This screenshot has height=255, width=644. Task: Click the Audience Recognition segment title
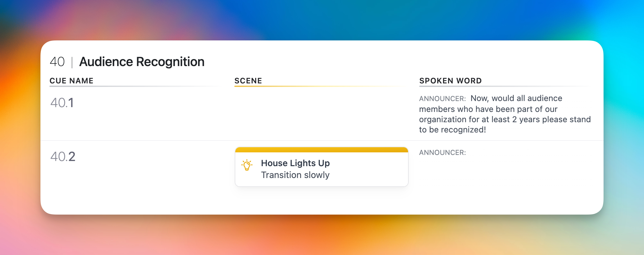pos(142,62)
